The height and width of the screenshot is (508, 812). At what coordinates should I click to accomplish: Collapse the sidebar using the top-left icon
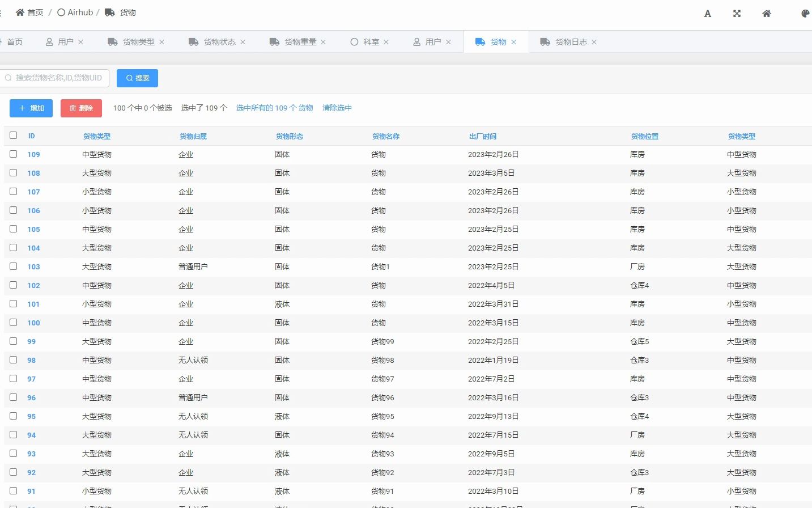point(2,12)
